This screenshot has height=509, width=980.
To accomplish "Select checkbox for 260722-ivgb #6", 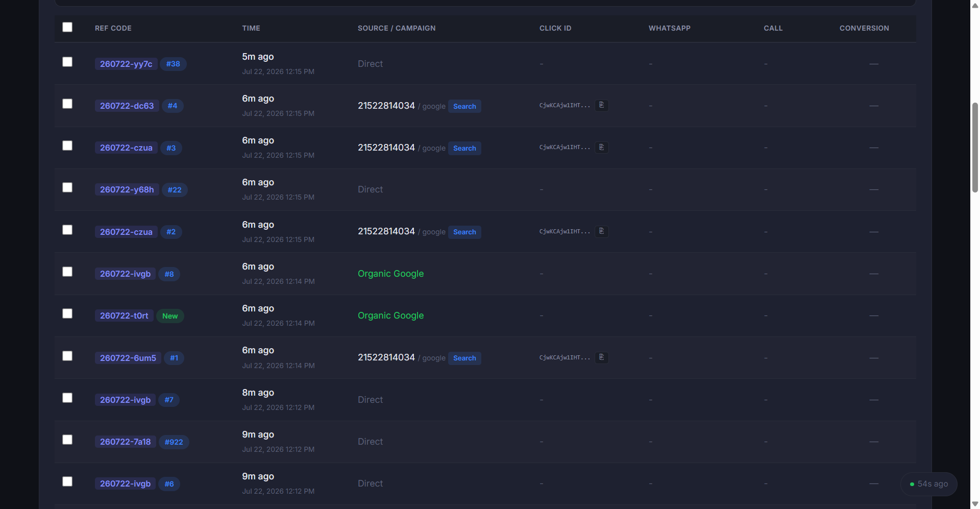I will point(67,481).
